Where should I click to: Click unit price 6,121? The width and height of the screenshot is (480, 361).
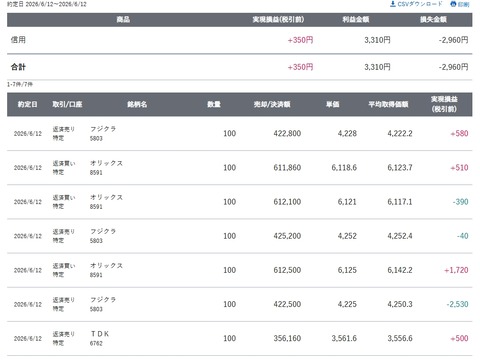(347, 202)
